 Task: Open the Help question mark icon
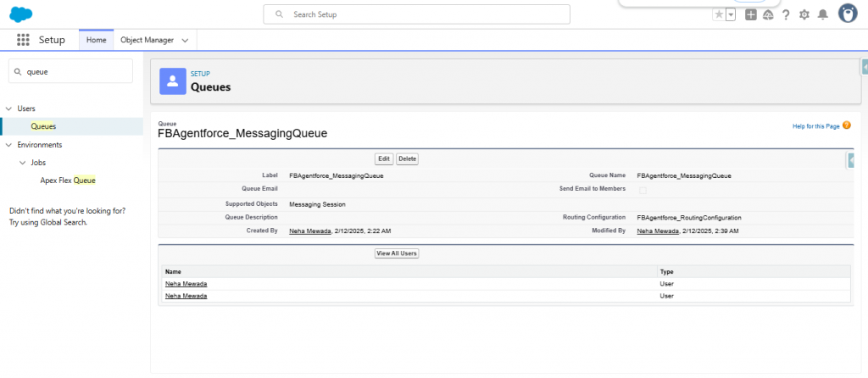786,15
